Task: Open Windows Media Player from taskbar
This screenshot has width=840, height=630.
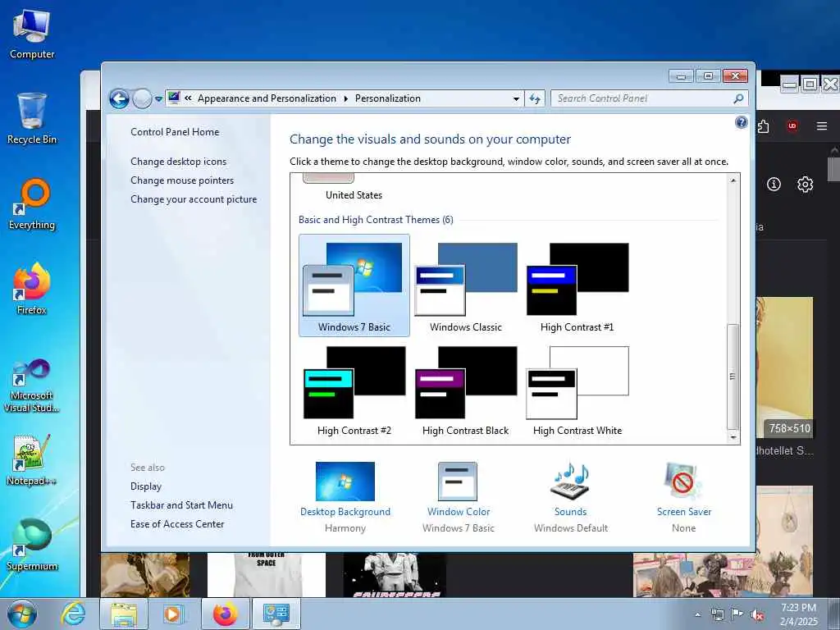Action: (172, 614)
